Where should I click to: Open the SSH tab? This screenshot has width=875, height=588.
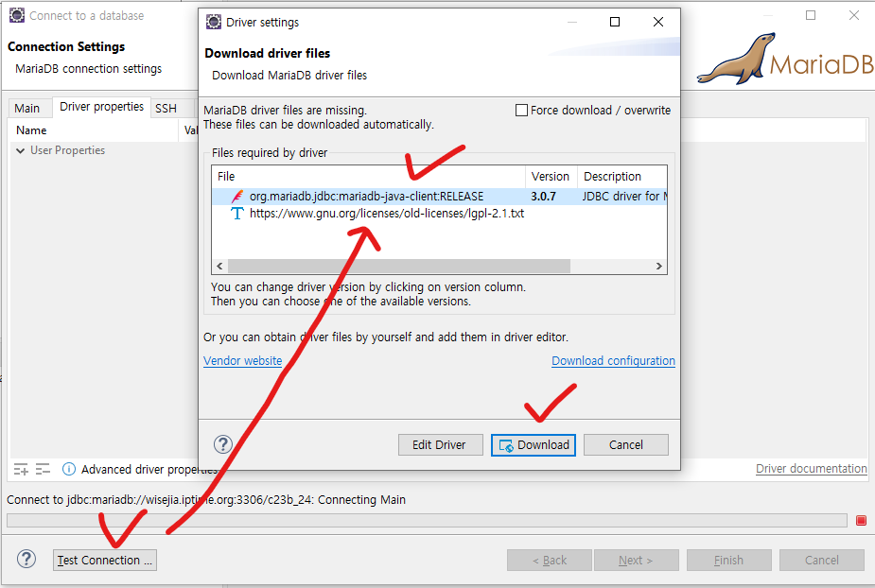pyautogui.click(x=166, y=108)
